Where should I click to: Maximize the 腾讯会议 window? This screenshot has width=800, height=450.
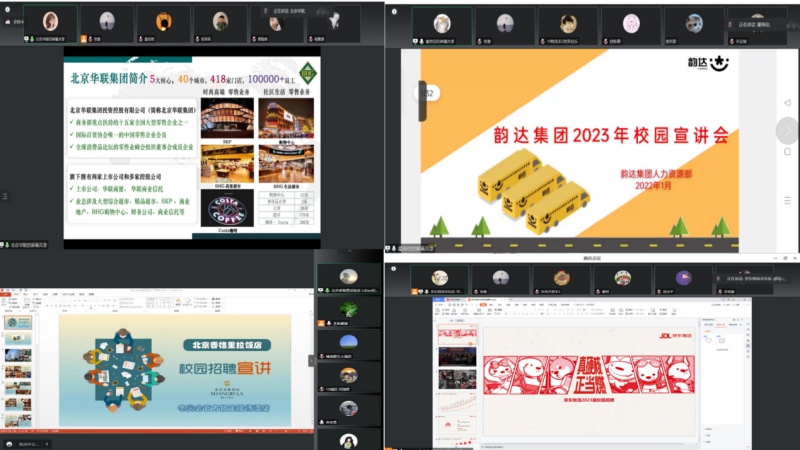point(785,258)
